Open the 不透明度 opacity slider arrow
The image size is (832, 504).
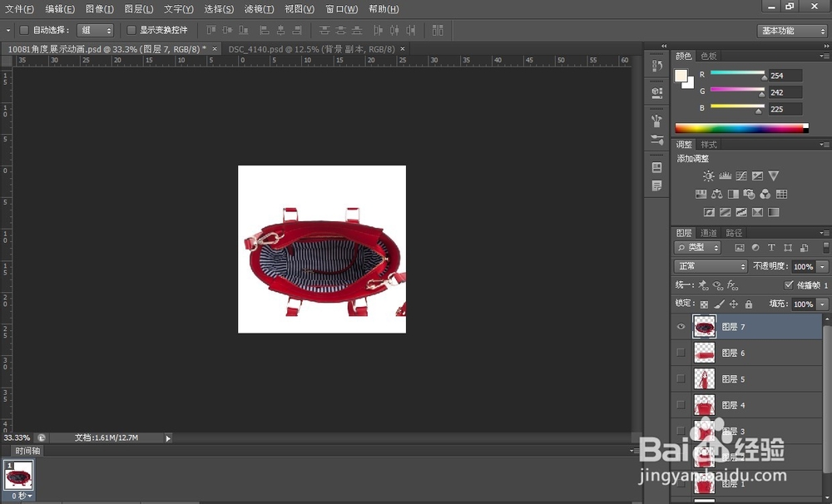click(x=823, y=266)
